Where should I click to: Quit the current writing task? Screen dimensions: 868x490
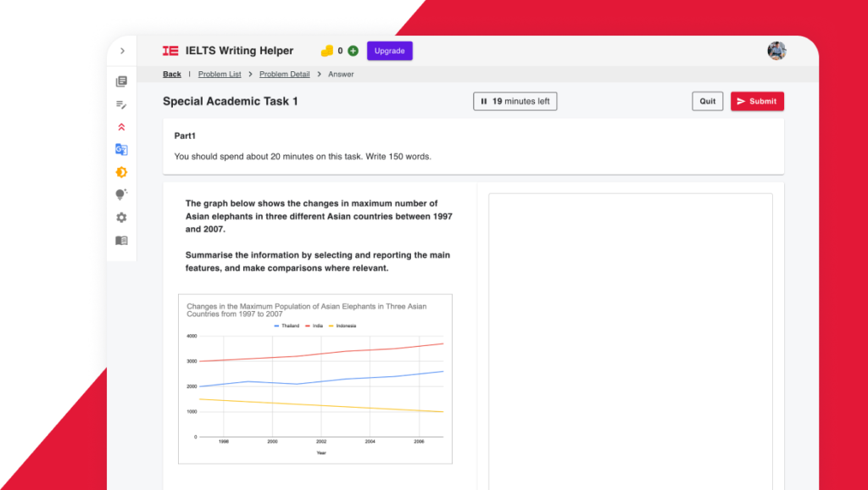pos(707,101)
